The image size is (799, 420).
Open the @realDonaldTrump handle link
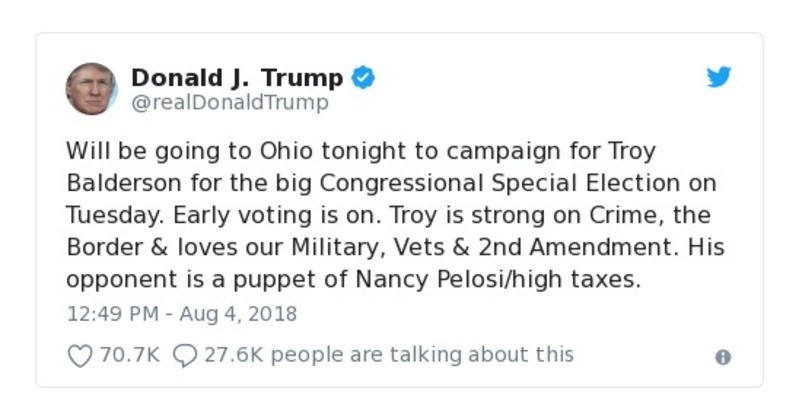(x=229, y=102)
